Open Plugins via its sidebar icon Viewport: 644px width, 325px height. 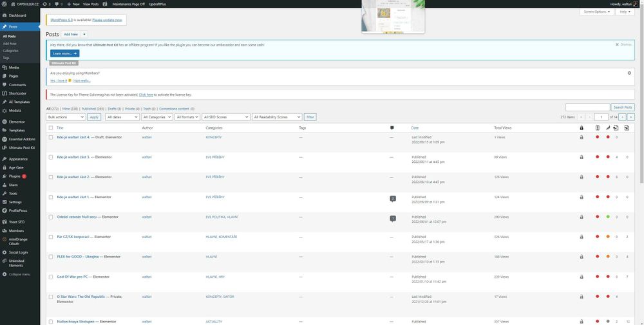pyautogui.click(x=5, y=176)
